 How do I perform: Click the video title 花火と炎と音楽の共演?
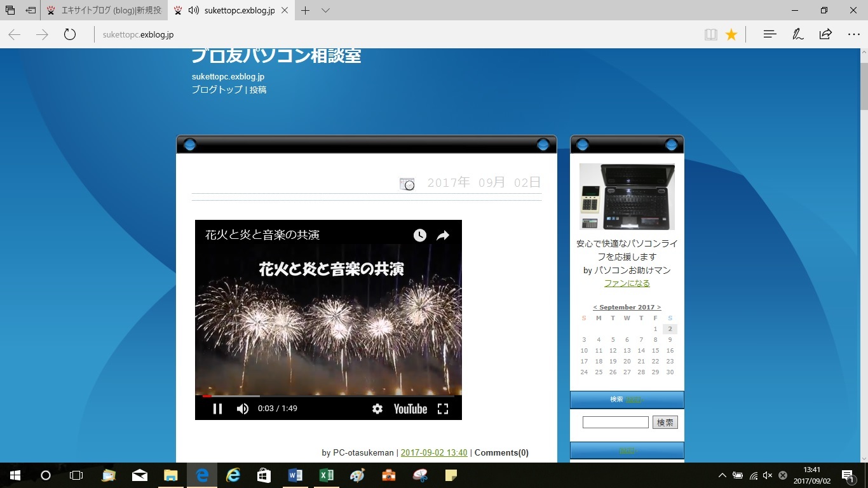262,235
